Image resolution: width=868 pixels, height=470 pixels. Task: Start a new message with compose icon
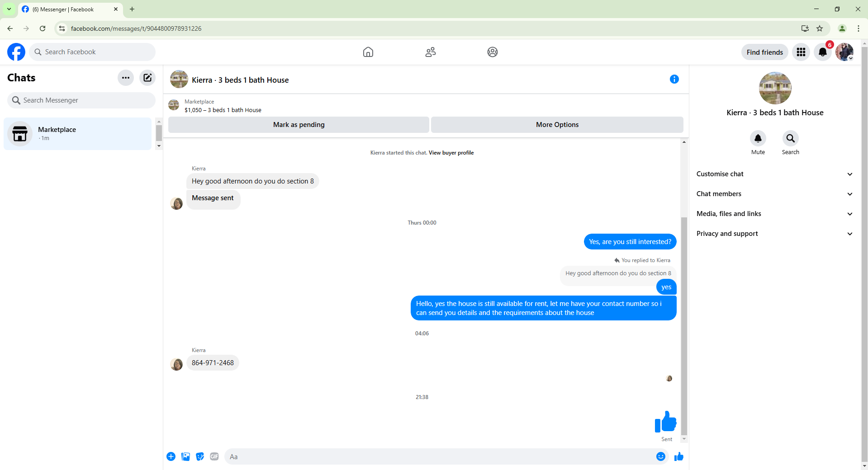147,78
